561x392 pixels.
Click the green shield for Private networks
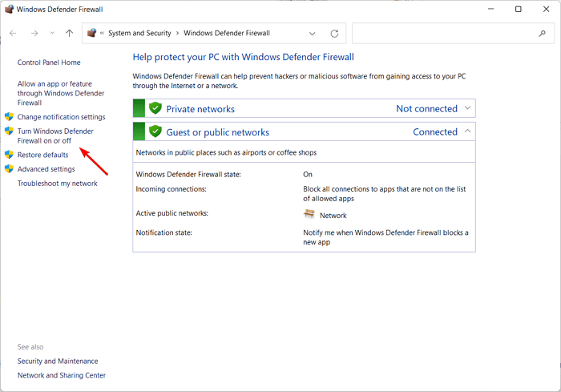click(155, 108)
